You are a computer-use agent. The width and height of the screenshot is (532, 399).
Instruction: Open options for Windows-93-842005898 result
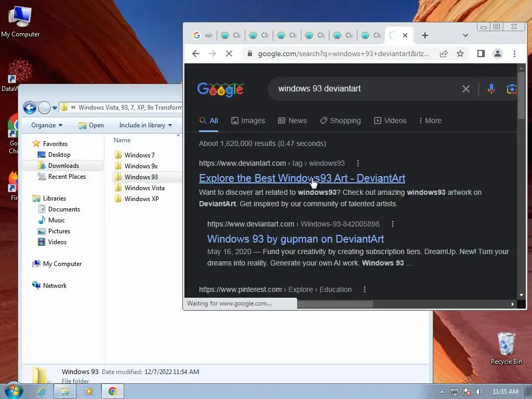click(393, 224)
